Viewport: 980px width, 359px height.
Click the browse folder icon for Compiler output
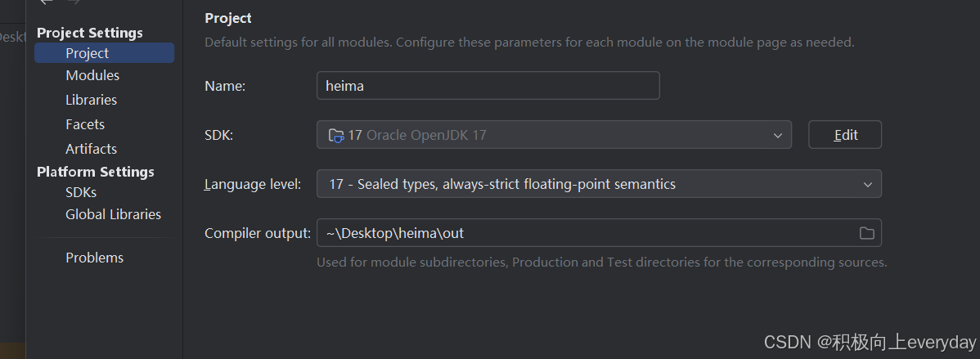click(866, 234)
